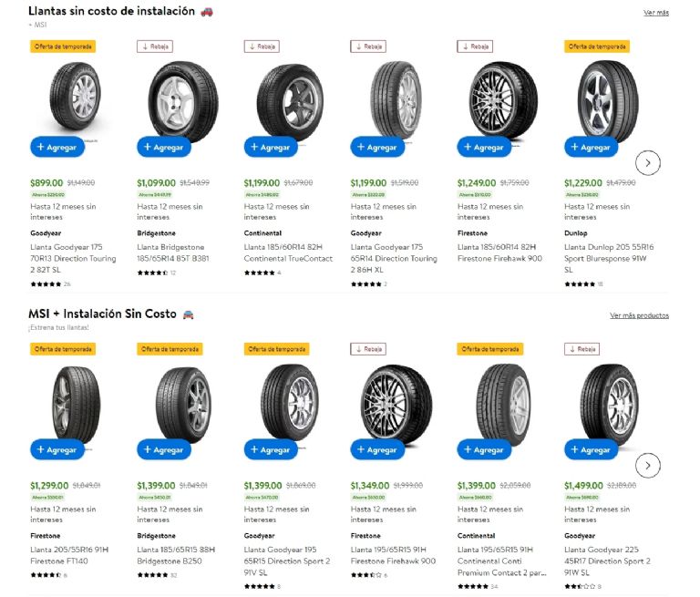Add the Bridgestone 185/65R14 B381 tire to cart
The width and height of the screenshot is (700, 597).
pos(164,147)
